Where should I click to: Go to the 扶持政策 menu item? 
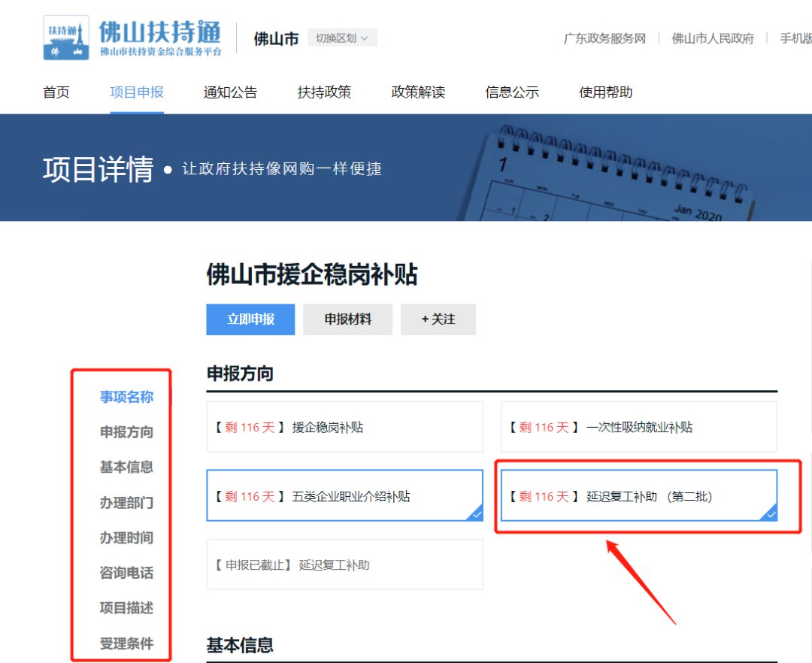click(324, 92)
